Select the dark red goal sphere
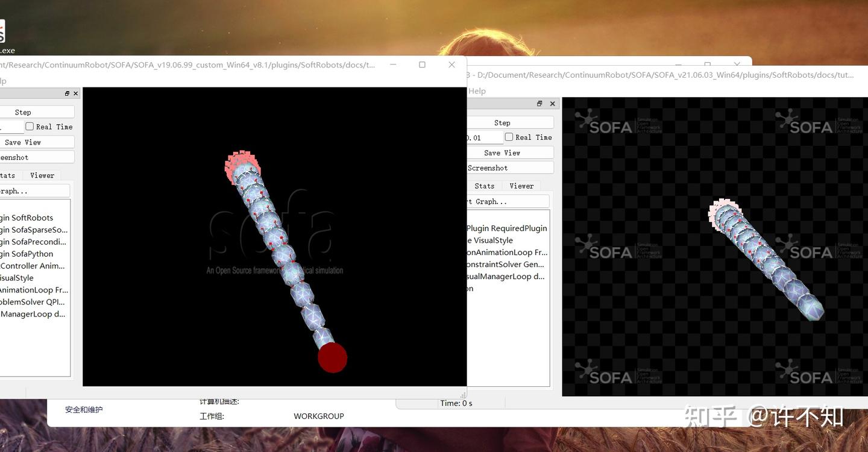The height and width of the screenshot is (452, 868). pos(333,358)
